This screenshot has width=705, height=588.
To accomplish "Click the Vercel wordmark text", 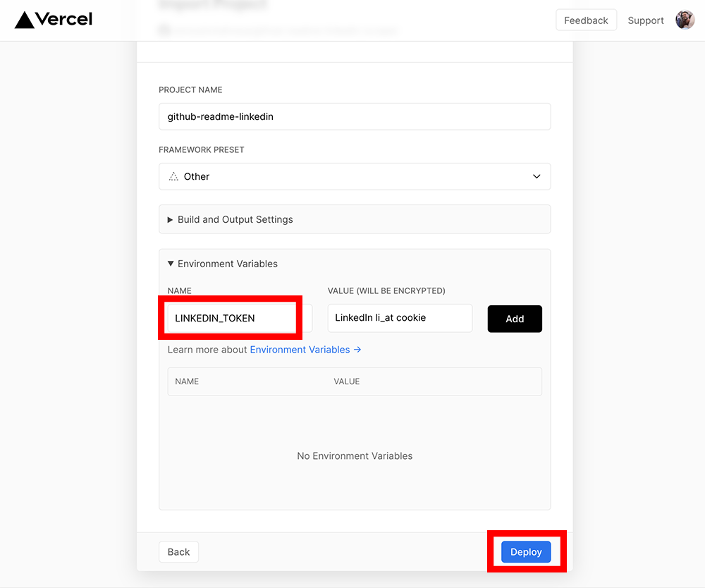I will [64, 19].
